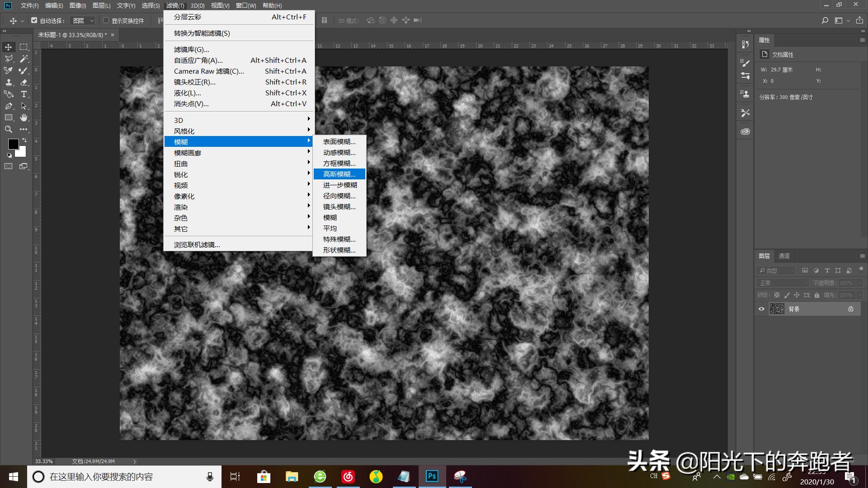Select the Clone Stamp tool
Viewport: 868px width, 488px height.
pyautogui.click(x=9, y=82)
